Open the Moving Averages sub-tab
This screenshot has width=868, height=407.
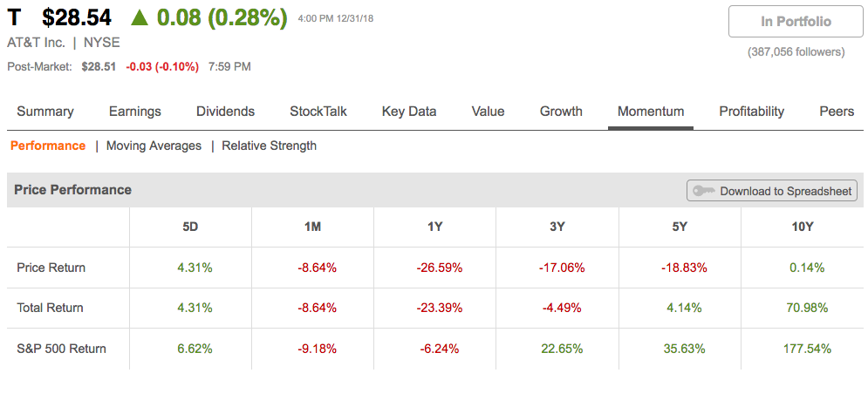[154, 146]
